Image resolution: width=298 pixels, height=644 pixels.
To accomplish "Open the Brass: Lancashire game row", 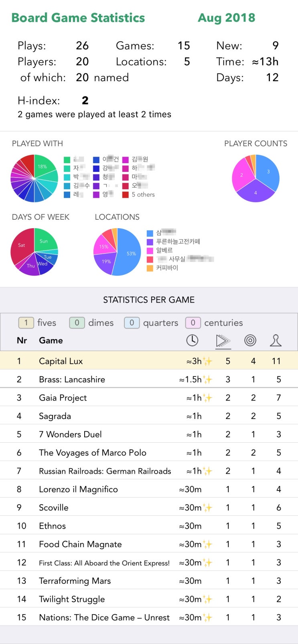I will click(x=149, y=379).
